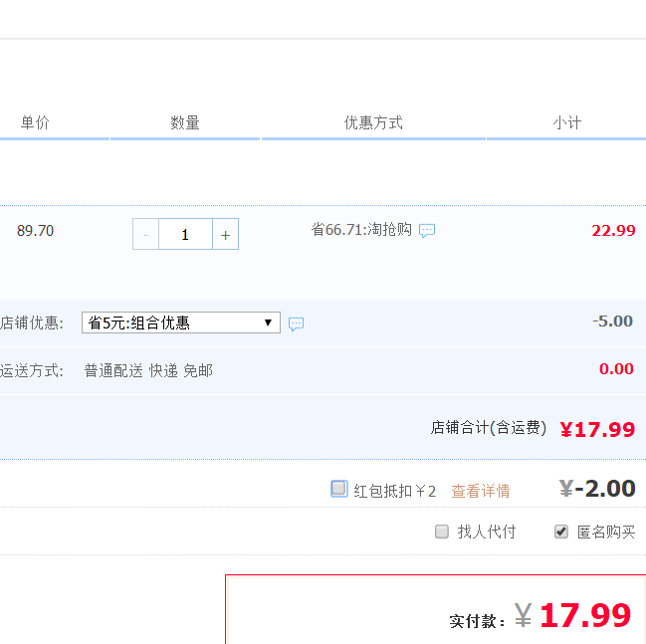Click the quantity input field showing 1
646x644 pixels.
[185, 235]
